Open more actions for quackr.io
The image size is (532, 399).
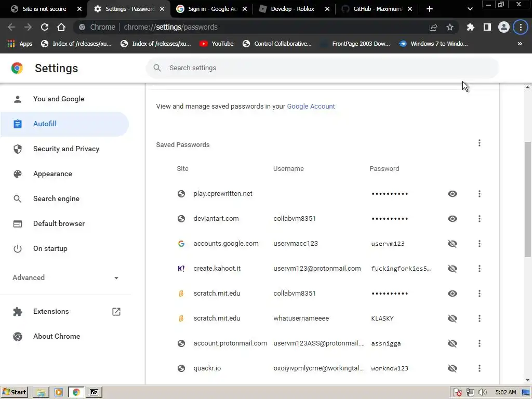pyautogui.click(x=480, y=368)
